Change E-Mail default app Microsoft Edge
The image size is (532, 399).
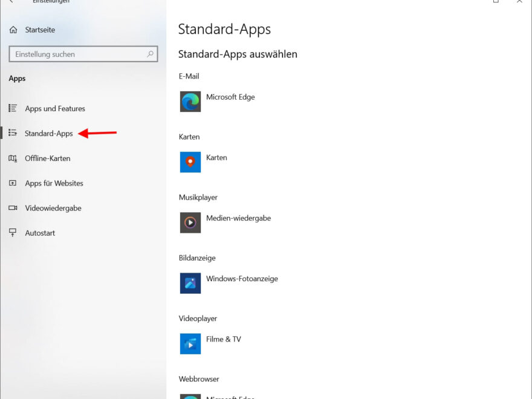click(x=231, y=97)
